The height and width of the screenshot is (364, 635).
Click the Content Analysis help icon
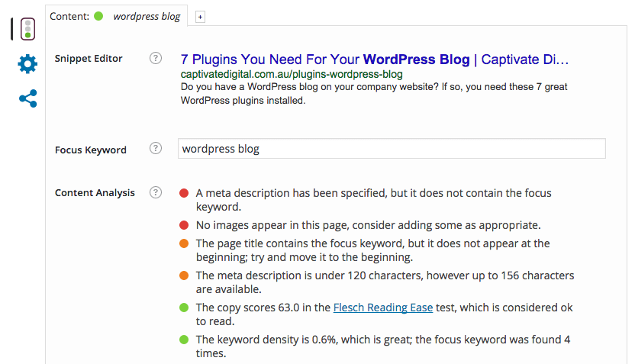click(156, 192)
